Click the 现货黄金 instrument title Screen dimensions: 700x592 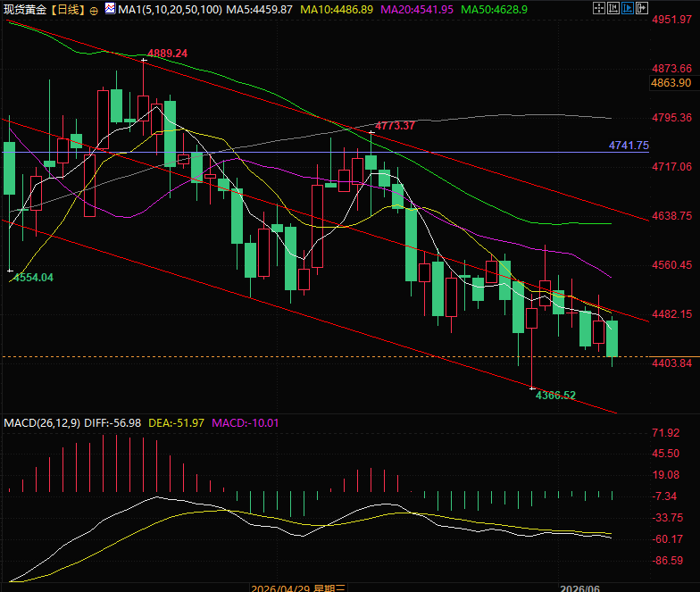(x=25, y=9)
